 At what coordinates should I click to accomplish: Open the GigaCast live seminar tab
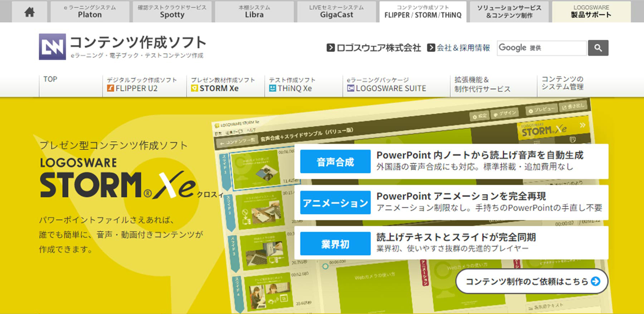(x=336, y=12)
